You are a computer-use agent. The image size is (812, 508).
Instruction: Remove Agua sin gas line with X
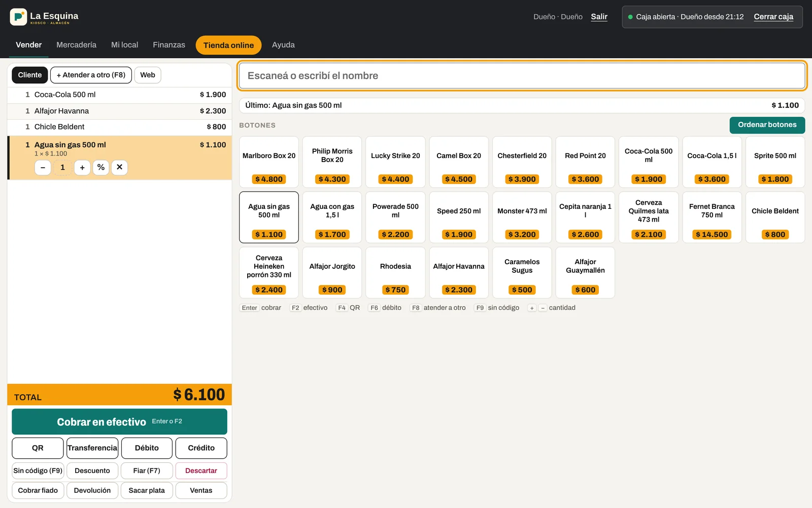tap(119, 167)
